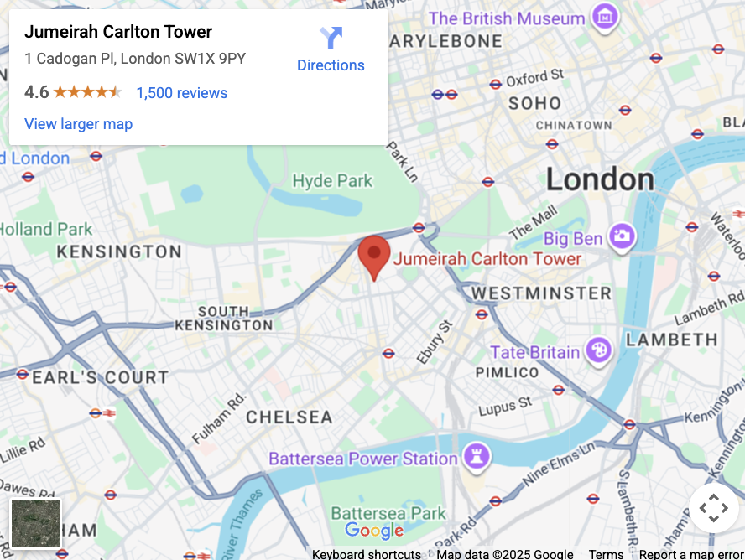Select the British Museum marker icon

point(605,18)
